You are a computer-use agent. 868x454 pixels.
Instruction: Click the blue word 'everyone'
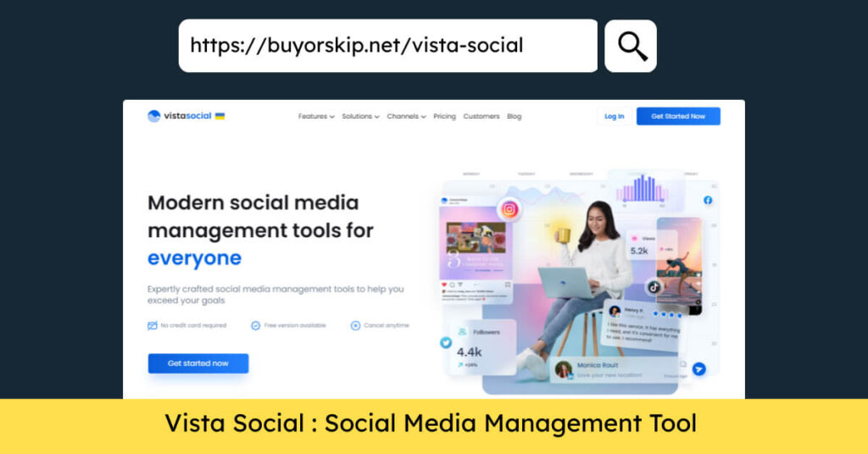point(194,258)
